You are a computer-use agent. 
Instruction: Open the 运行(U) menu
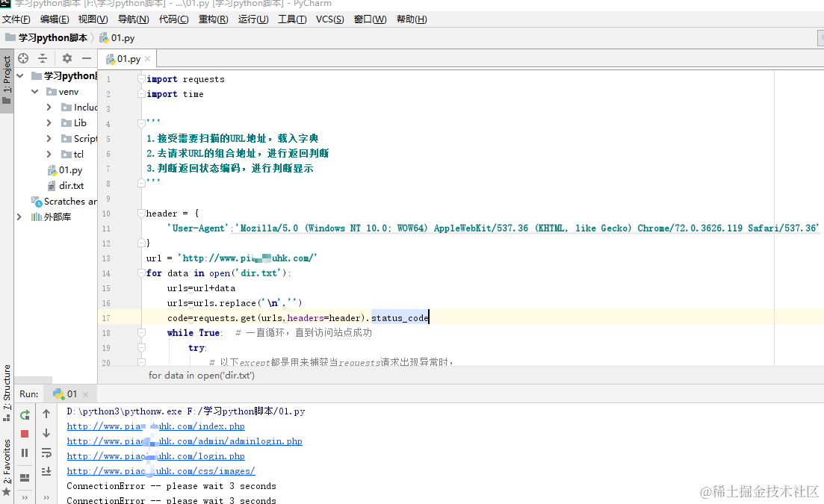(x=253, y=19)
